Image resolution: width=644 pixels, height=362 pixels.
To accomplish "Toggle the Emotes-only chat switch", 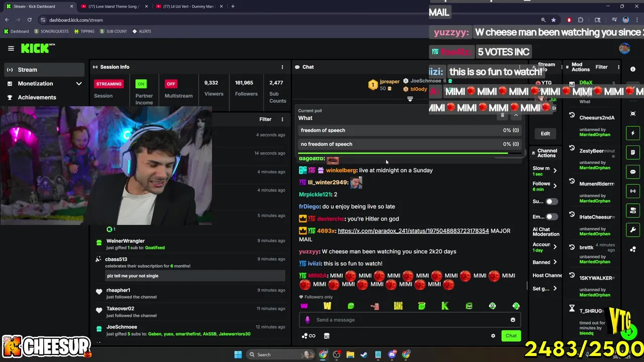I will tap(552, 217).
